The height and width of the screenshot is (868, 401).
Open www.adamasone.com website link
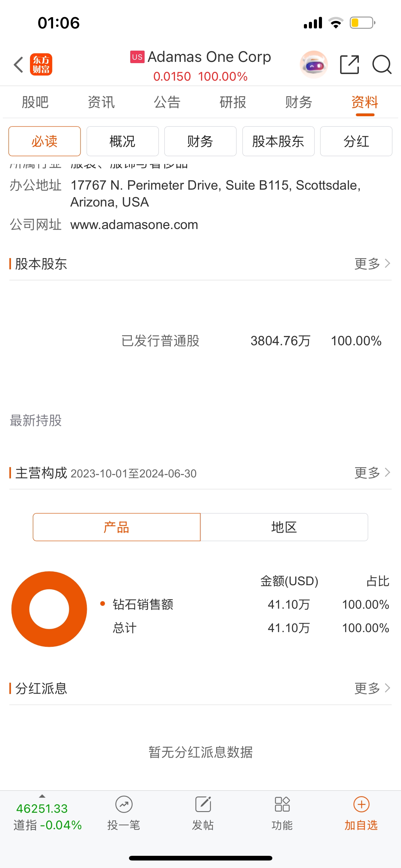click(134, 225)
